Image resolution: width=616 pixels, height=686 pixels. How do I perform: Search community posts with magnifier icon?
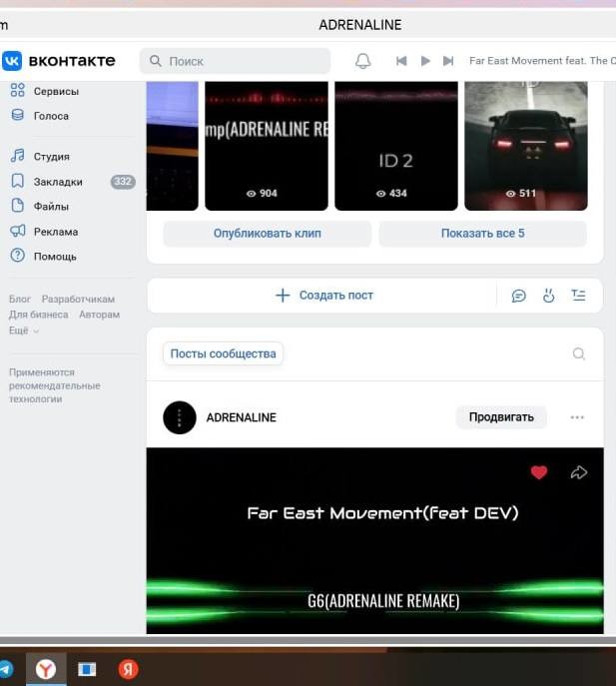(579, 353)
